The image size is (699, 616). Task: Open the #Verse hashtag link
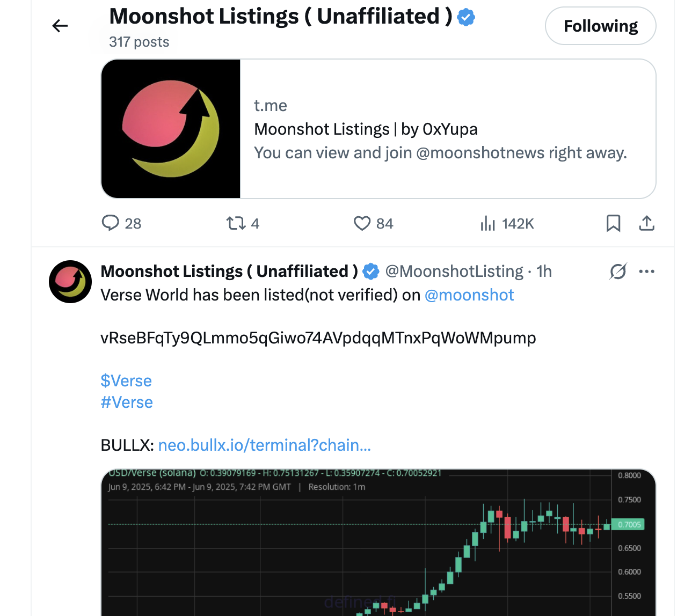point(127,402)
